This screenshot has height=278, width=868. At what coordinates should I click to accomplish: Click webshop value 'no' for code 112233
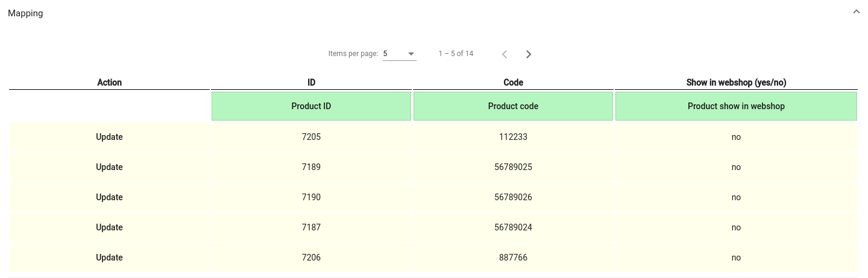coord(736,137)
